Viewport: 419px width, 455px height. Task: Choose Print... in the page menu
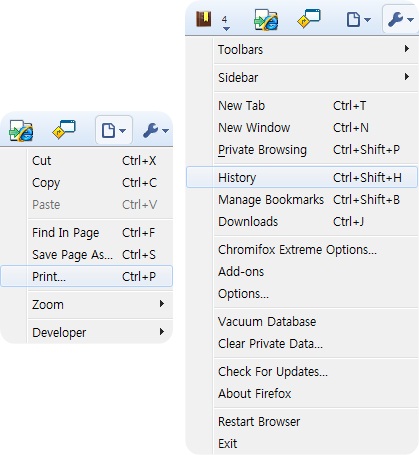click(x=87, y=276)
